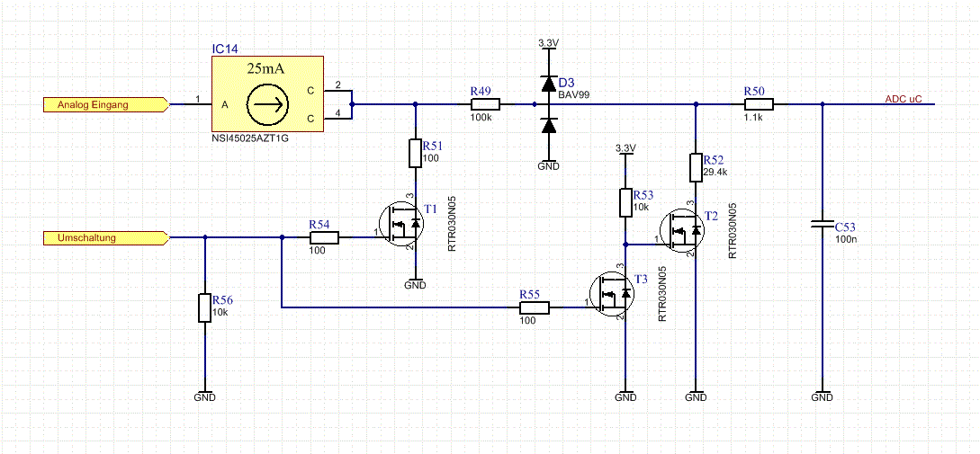Click the D3 designator text
980x454 pixels.
coord(566,83)
